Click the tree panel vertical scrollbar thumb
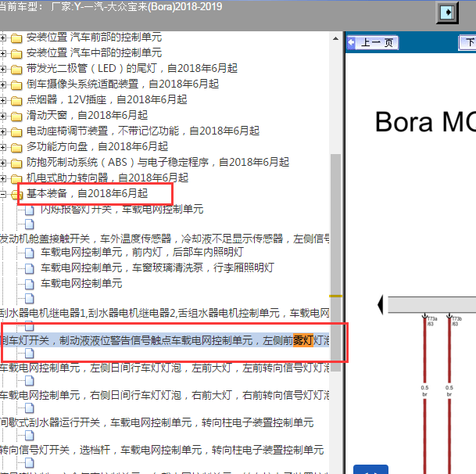 tap(335, 263)
